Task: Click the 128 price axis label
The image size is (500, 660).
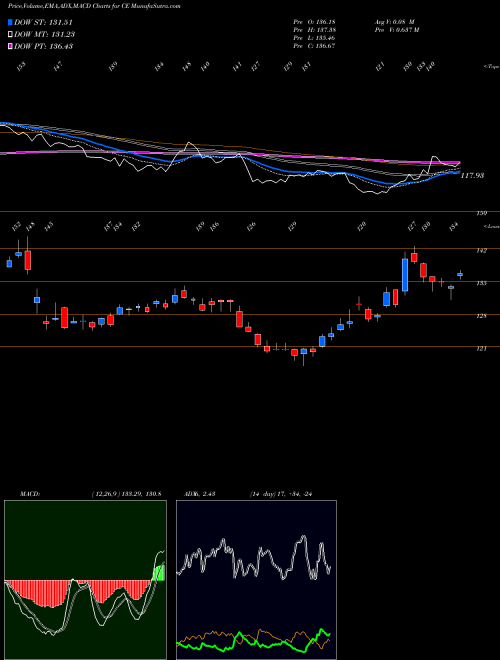Action: (481, 316)
